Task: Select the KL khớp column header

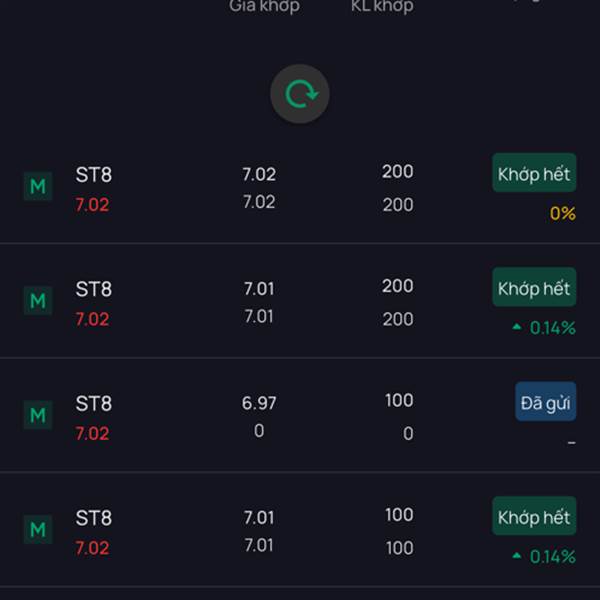Action: pos(382,6)
